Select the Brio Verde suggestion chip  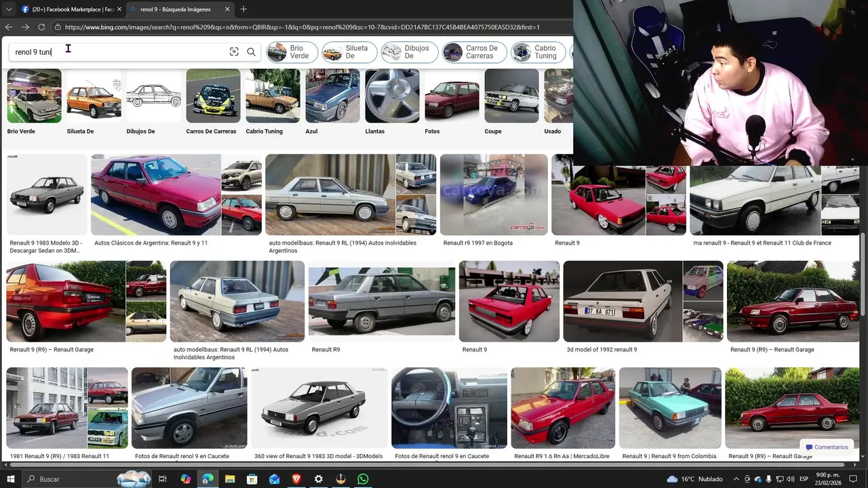[291, 52]
